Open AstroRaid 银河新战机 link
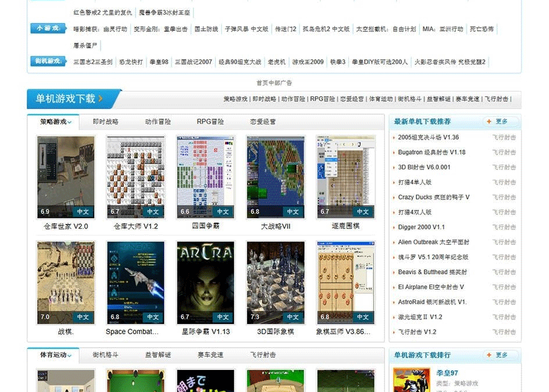This screenshot has width=549, height=392. click(433, 302)
